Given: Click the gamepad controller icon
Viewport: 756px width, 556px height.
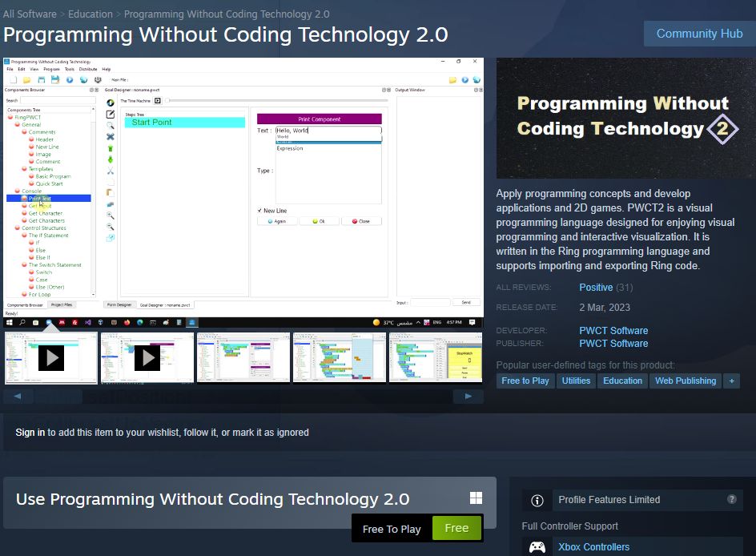Looking at the screenshot, I should point(537,547).
